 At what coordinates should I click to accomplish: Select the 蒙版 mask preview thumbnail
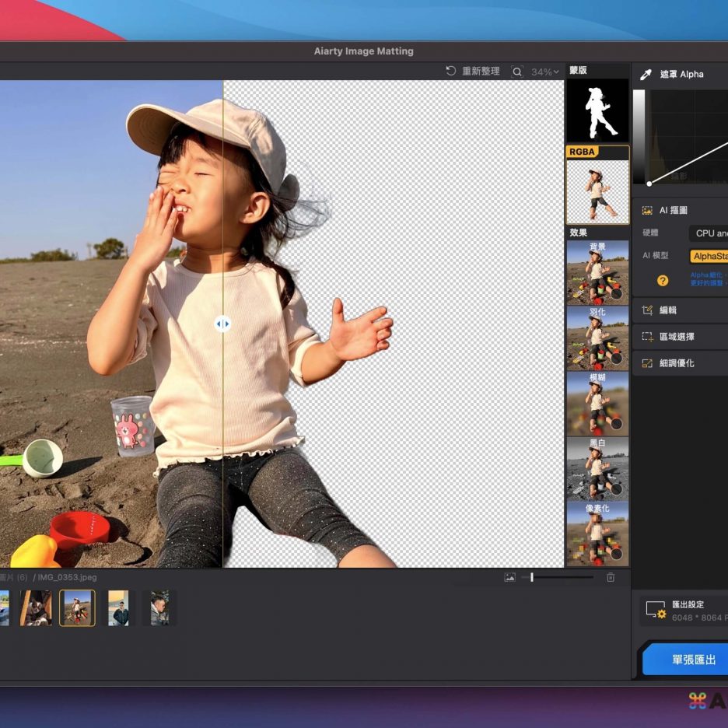(x=597, y=110)
